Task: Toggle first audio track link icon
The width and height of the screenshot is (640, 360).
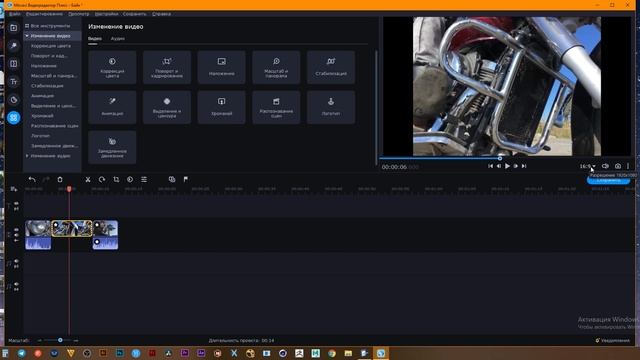Action: click(x=16, y=267)
